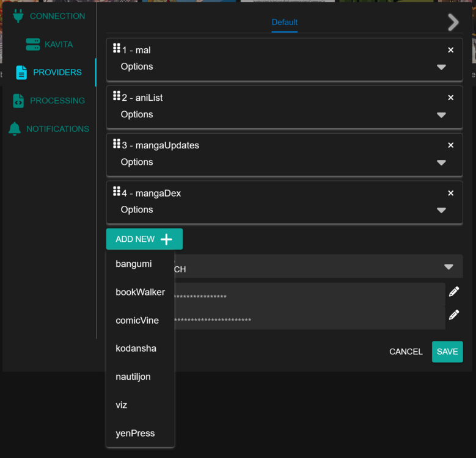Choose bangumi from provider list

[141, 264]
